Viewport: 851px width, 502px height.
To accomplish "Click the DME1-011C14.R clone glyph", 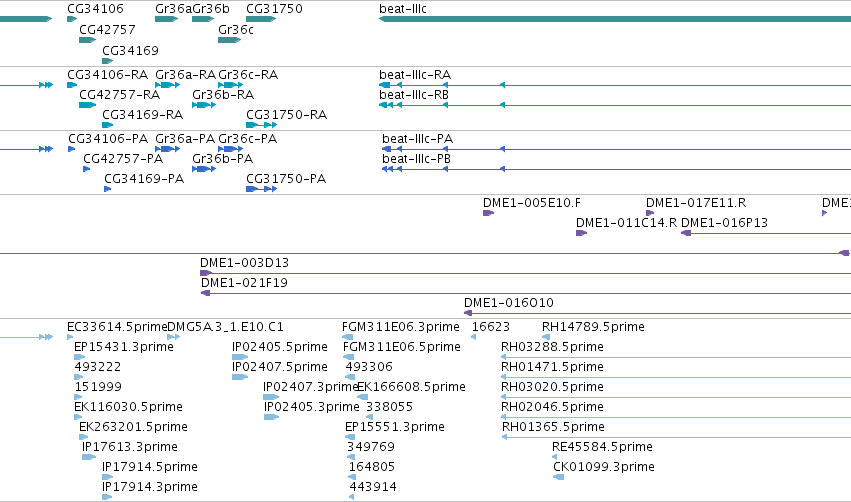I will (x=581, y=233).
